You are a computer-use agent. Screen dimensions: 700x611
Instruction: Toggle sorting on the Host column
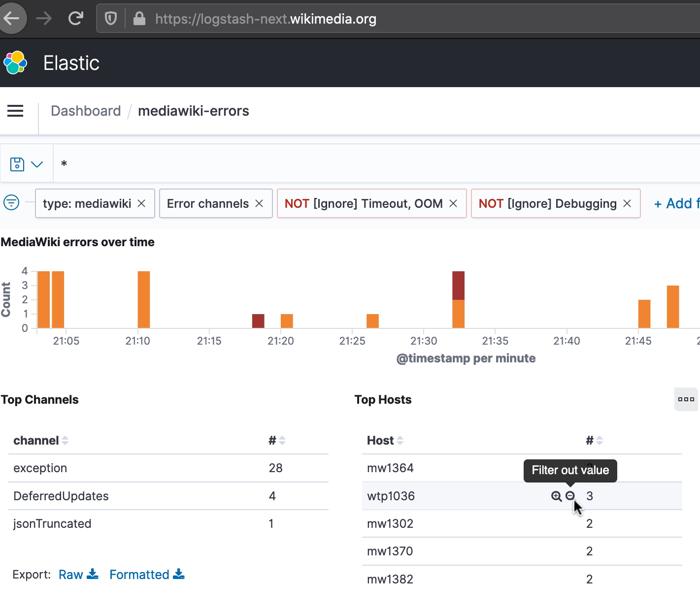400,440
